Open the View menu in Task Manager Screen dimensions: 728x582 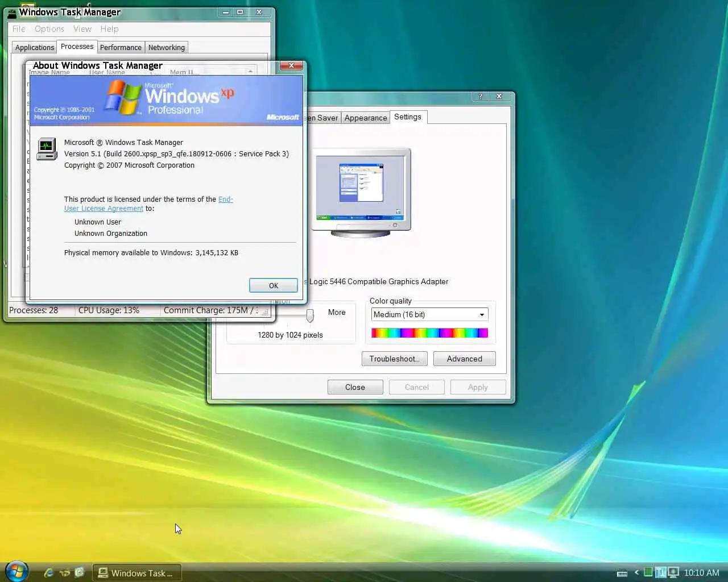click(x=82, y=29)
